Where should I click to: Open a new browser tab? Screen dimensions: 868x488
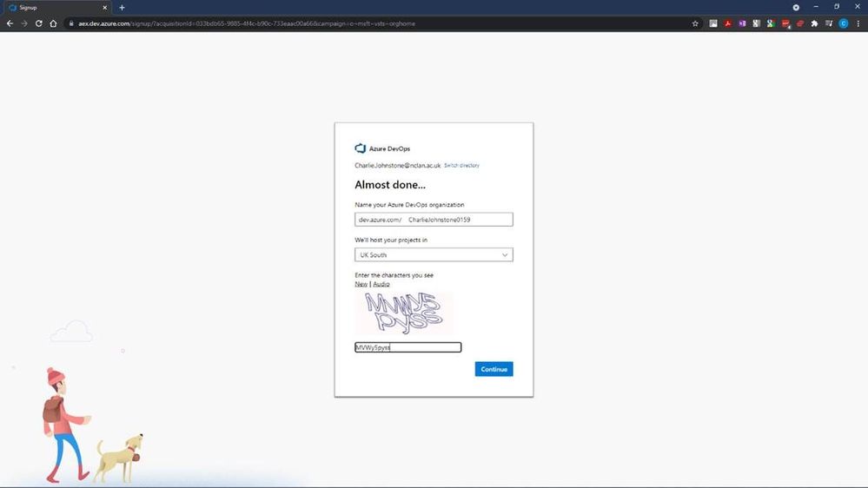tap(122, 8)
